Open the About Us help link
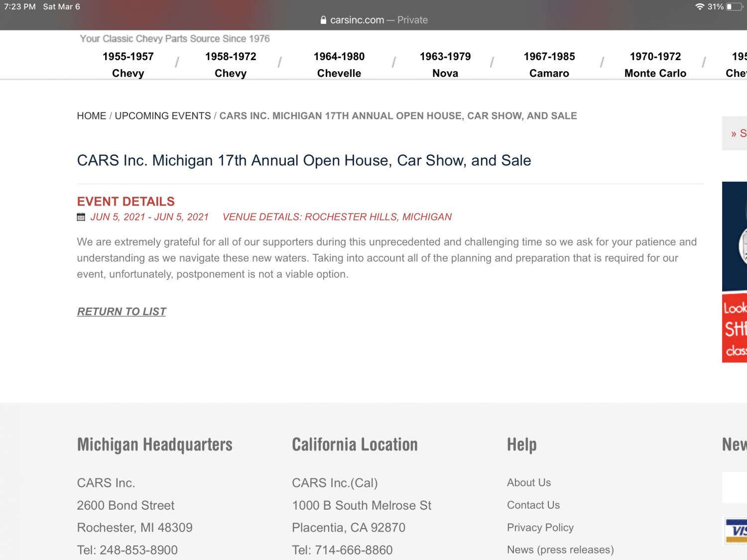The width and height of the screenshot is (747, 560). pyautogui.click(x=529, y=482)
